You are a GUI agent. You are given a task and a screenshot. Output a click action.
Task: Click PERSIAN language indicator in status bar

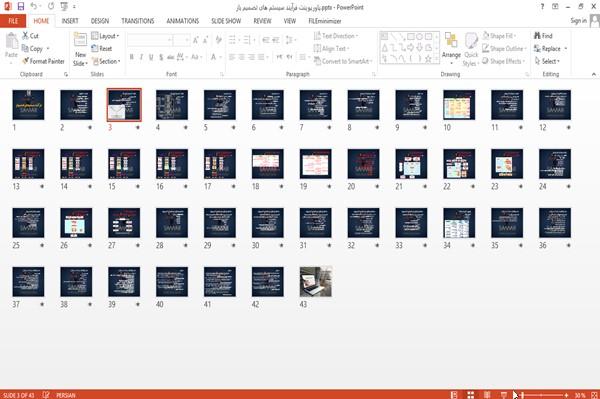[66, 395]
